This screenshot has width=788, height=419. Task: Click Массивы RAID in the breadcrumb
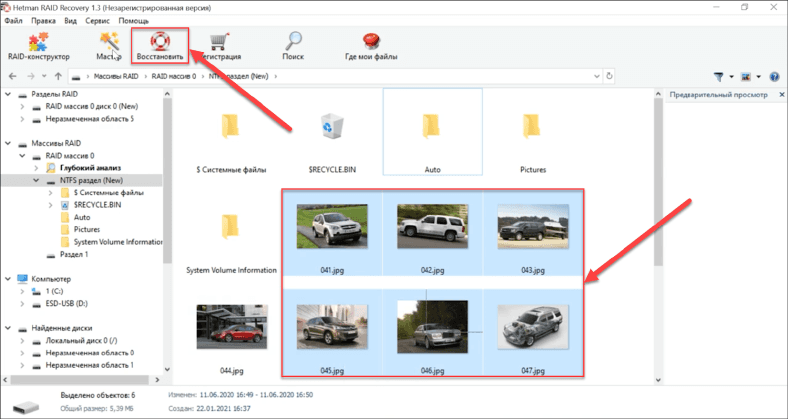tap(116, 76)
